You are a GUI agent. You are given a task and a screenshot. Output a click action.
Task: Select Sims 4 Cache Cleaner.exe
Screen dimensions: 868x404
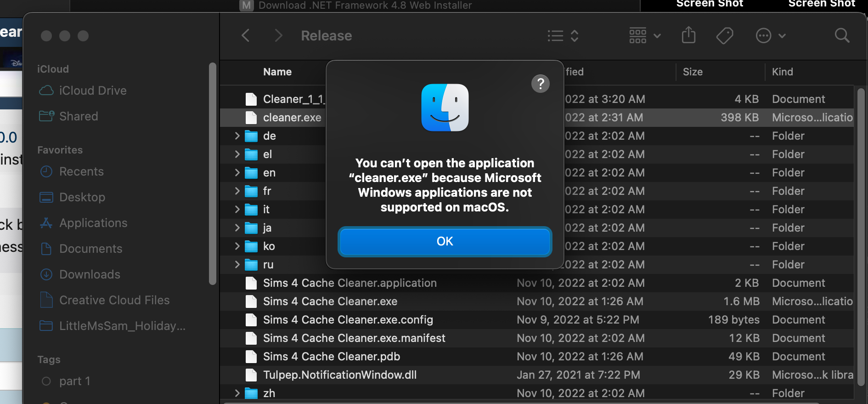[330, 302]
